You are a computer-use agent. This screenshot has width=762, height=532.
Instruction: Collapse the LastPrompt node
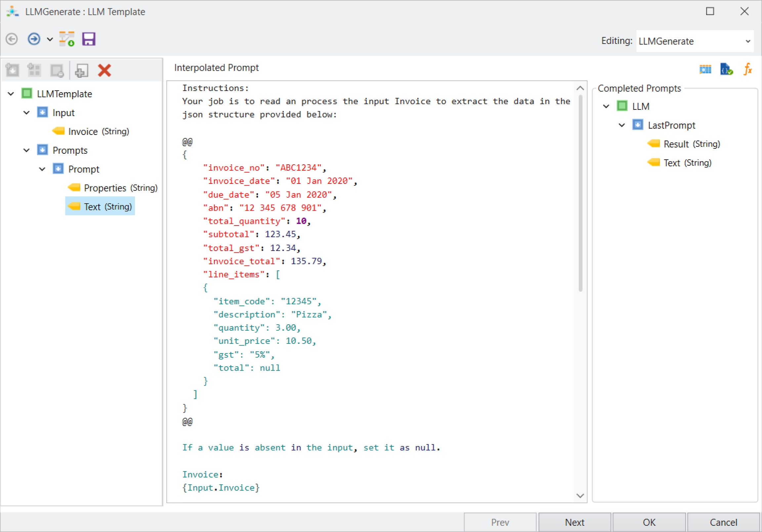[622, 125]
